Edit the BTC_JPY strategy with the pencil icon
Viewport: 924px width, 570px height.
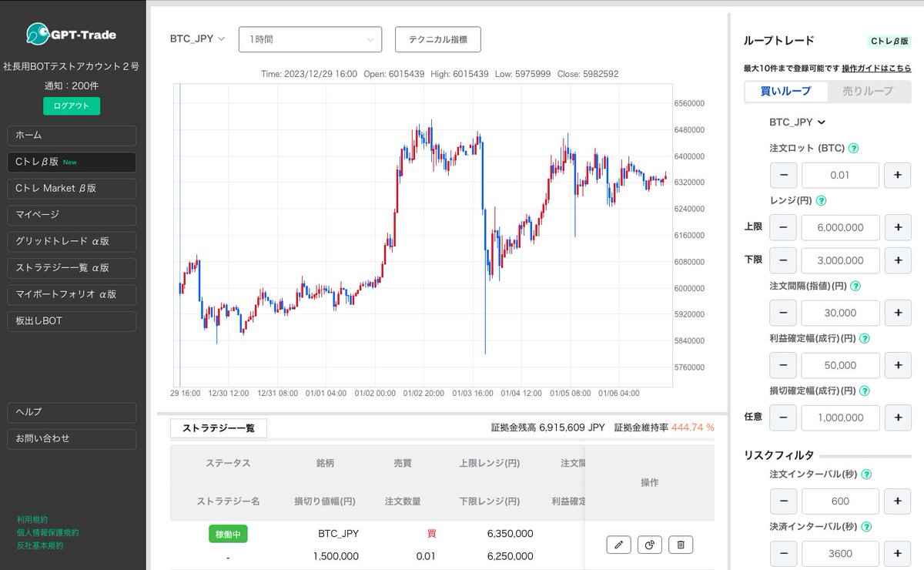coord(618,544)
